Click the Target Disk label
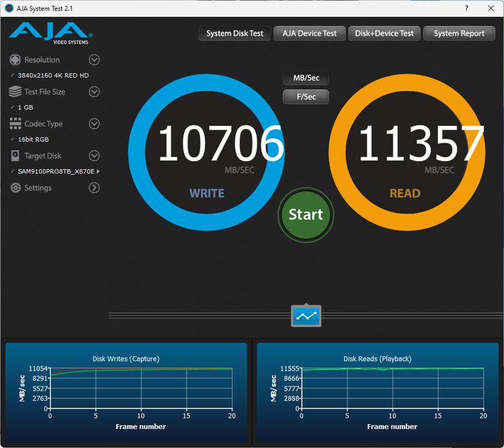 43,156
